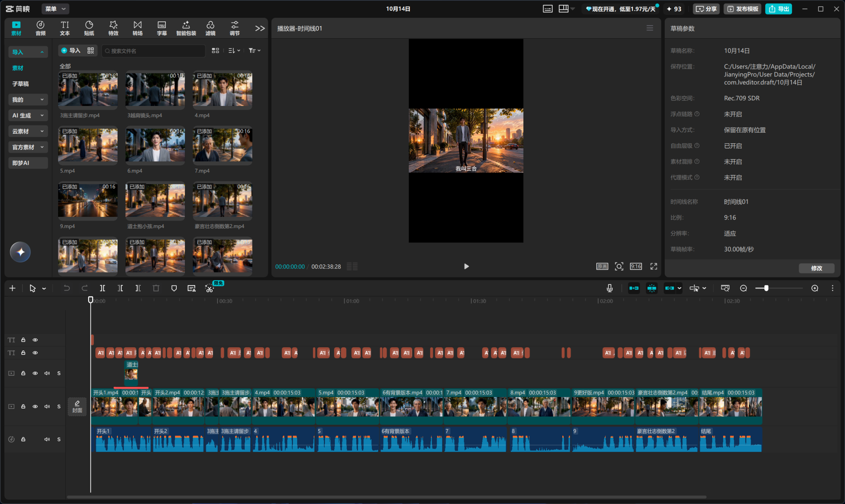Start voice recording with the microphone icon

pyautogui.click(x=609, y=288)
